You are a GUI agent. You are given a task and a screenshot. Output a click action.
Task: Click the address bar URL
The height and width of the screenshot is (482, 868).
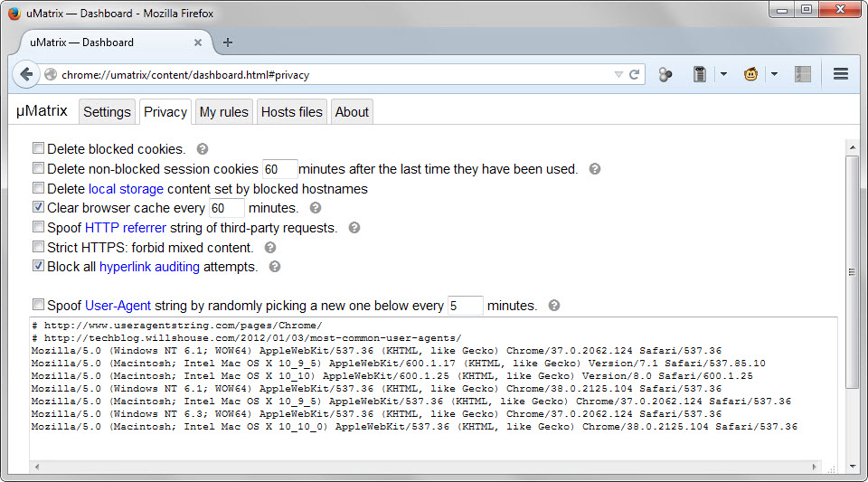point(184,75)
